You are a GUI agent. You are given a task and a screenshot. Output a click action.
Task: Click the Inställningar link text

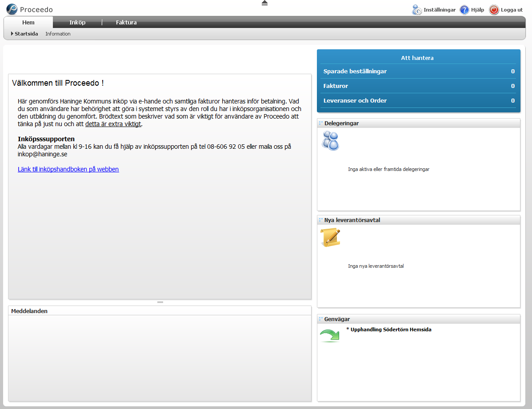pyautogui.click(x=440, y=10)
